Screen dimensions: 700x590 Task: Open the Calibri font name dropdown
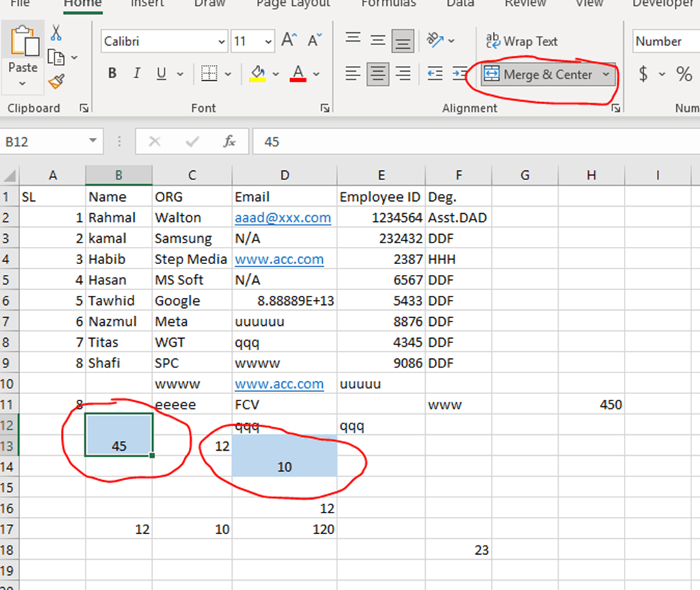(x=221, y=42)
